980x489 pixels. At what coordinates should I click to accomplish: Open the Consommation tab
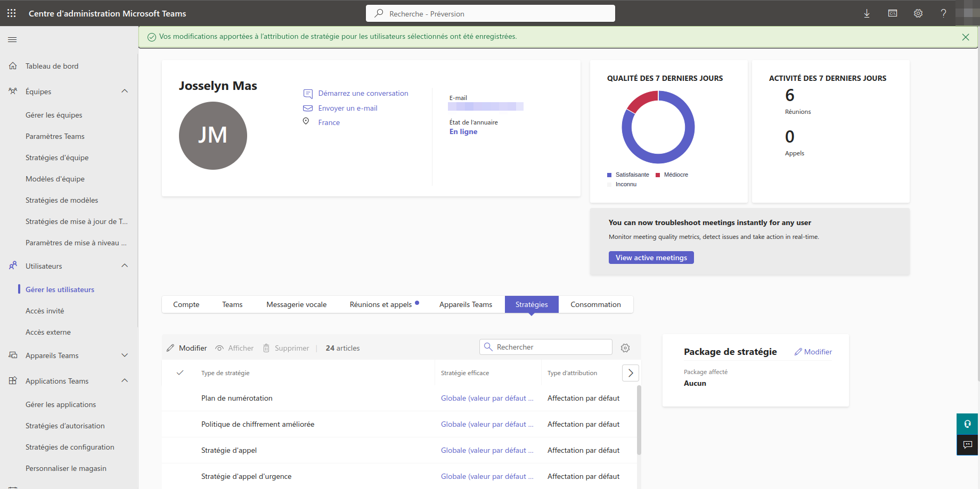(x=595, y=304)
